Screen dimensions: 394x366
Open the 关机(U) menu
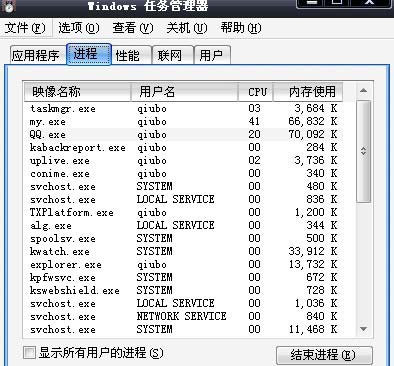(x=187, y=28)
